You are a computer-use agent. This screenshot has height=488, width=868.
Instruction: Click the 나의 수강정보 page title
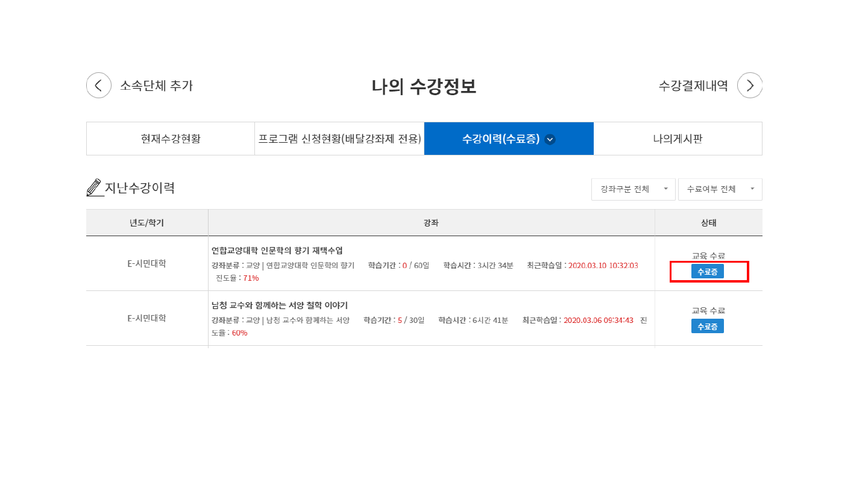tap(424, 86)
